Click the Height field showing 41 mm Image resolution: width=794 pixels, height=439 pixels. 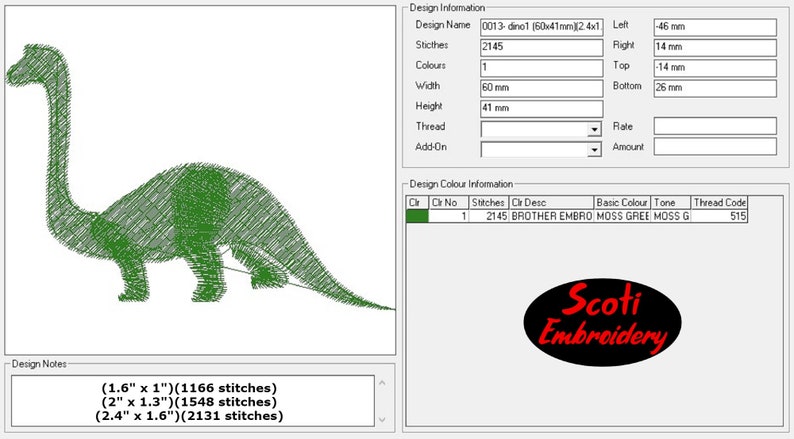click(541, 108)
